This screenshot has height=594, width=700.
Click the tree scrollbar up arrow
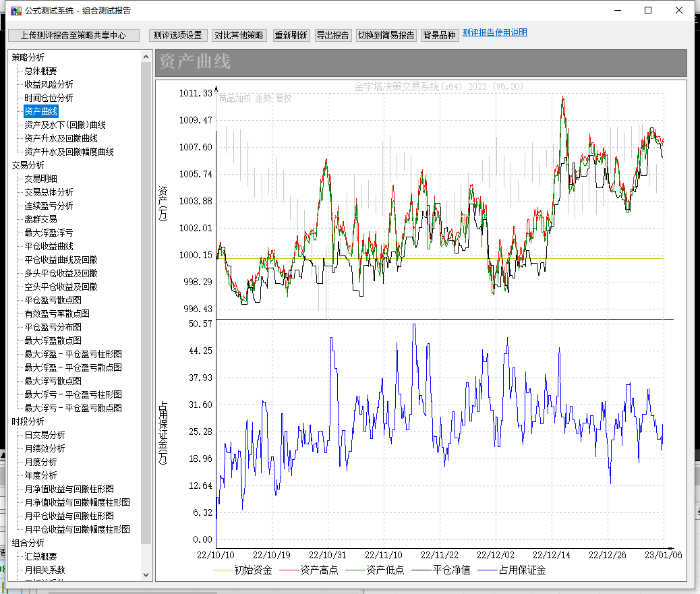[x=146, y=57]
